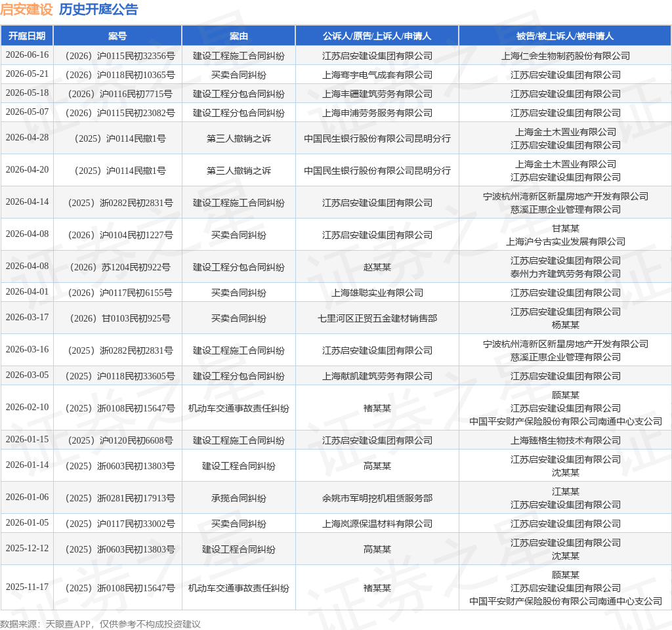Click plaintiff 上海雄聪实业有限公司
Screen dimensions: 672x630
(377, 293)
